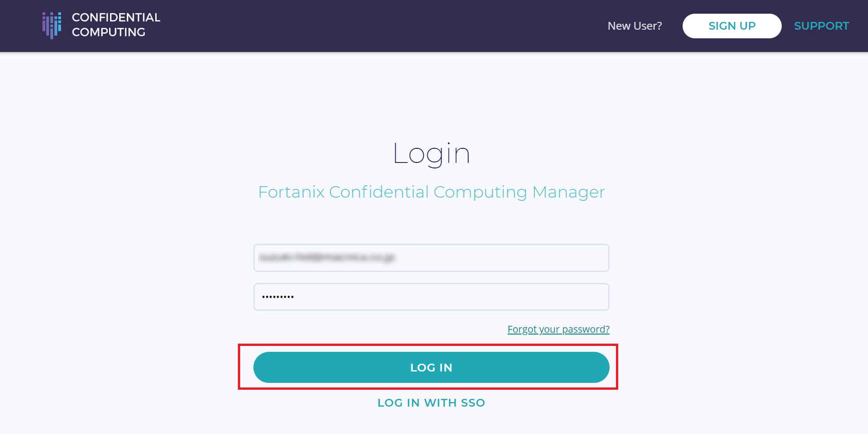Click the Fortanix Confidential Computing Manager subtitle
The width and height of the screenshot is (868, 434).
coord(431,192)
